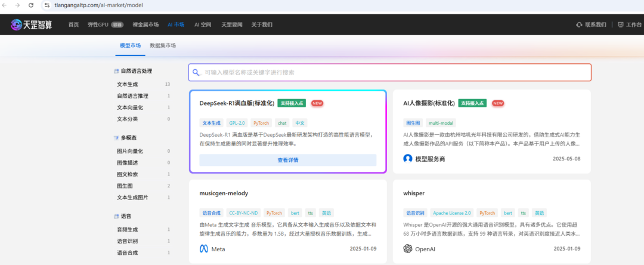Viewport: 644px width, 265px height.
Task: Click 容器 badge beside 弹性GPU
Action: coord(117,24)
